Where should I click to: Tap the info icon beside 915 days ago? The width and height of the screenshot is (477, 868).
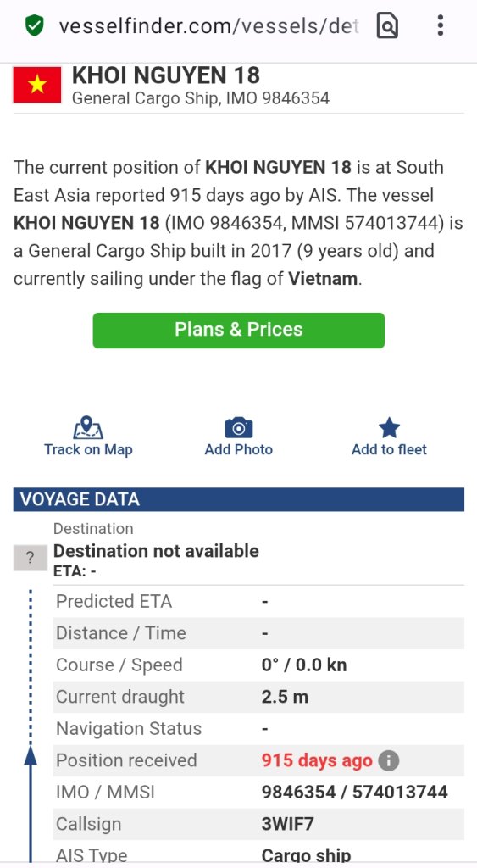pyautogui.click(x=388, y=760)
